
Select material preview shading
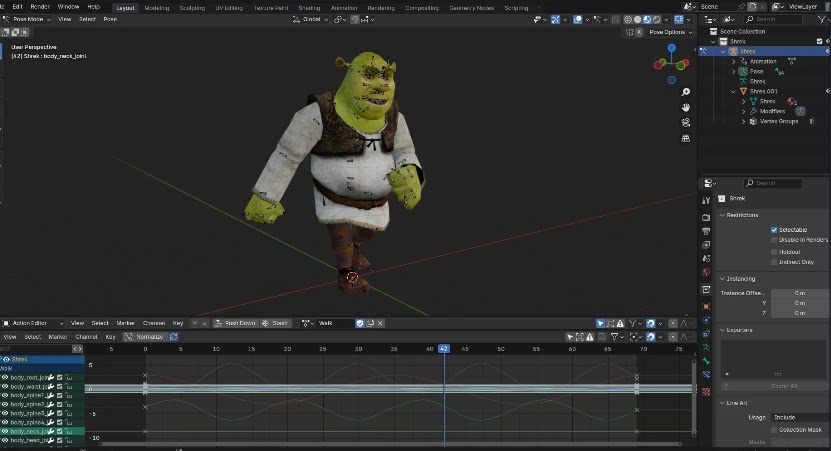point(647,20)
